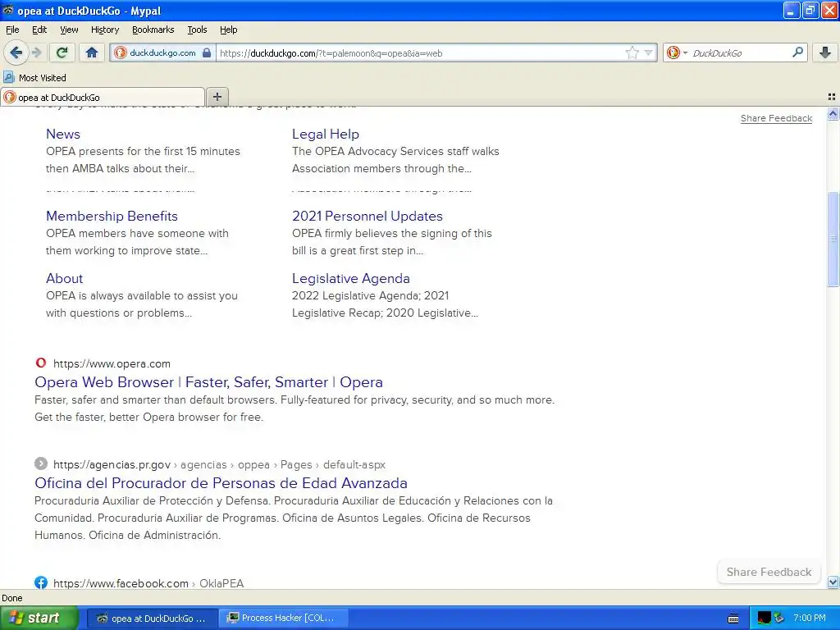Open the Legislative Agenda link
The height and width of the screenshot is (630, 840).
coord(351,278)
